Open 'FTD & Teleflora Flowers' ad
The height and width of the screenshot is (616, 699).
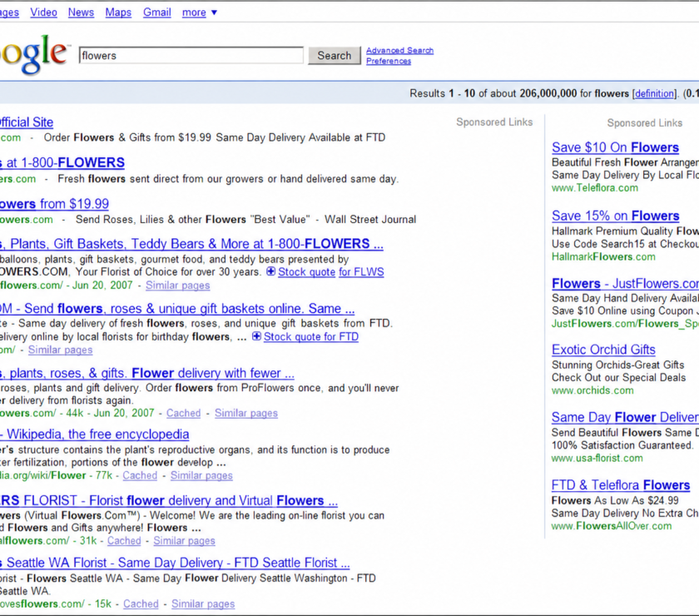[x=621, y=485]
